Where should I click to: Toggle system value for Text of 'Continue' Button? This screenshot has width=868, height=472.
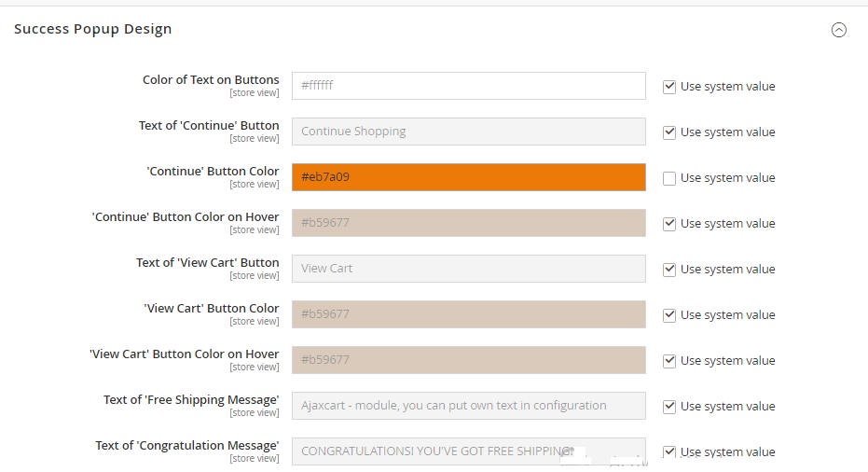pyautogui.click(x=669, y=132)
